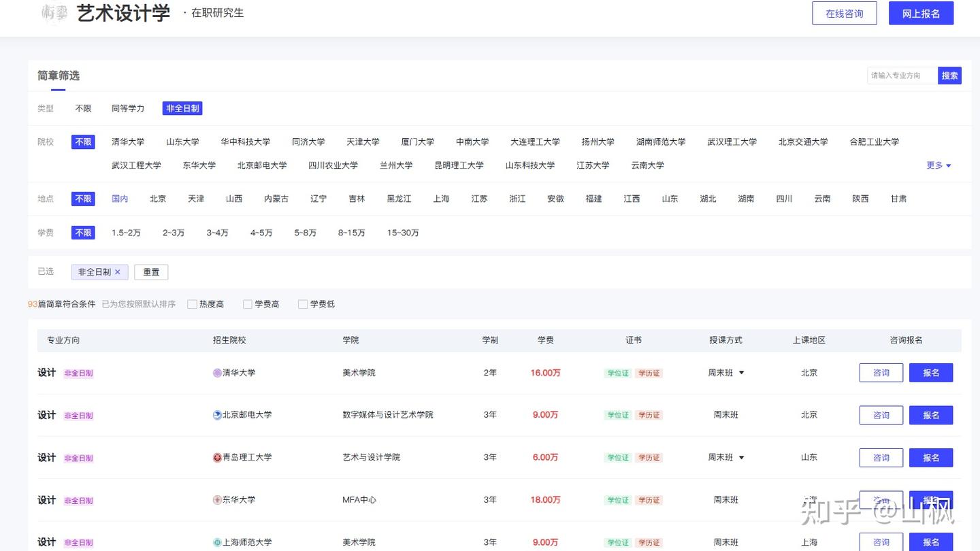This screenshot has height=551, width=980.
Task: Click 设计 in the 清华大学 row
Action: 46,373
